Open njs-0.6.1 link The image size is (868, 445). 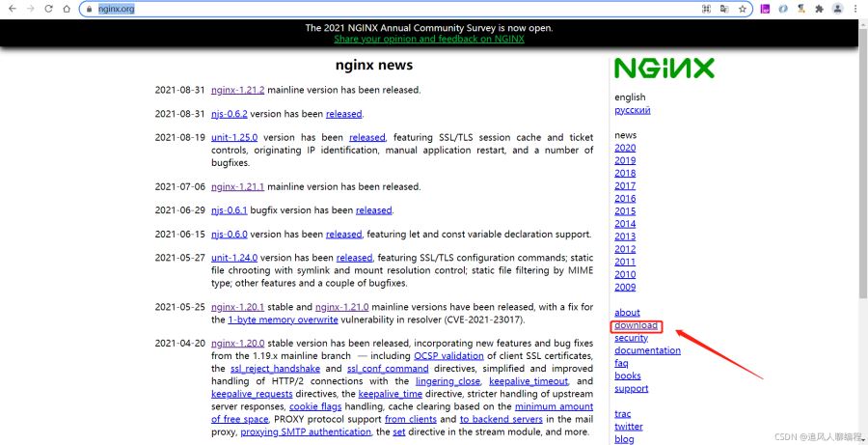tap(230, 210)
